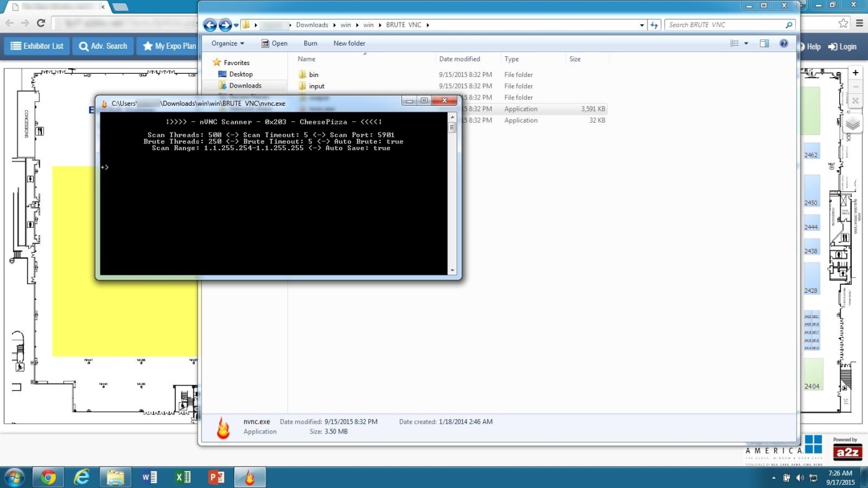The width and height of the screenshot is (868, 488).
Task: Create a New folder
Action: point(349,44)
